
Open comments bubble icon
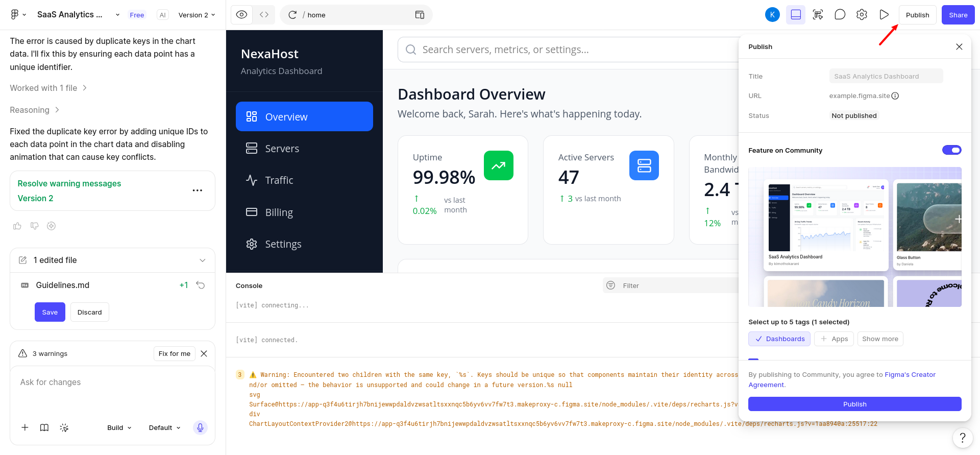840,15
